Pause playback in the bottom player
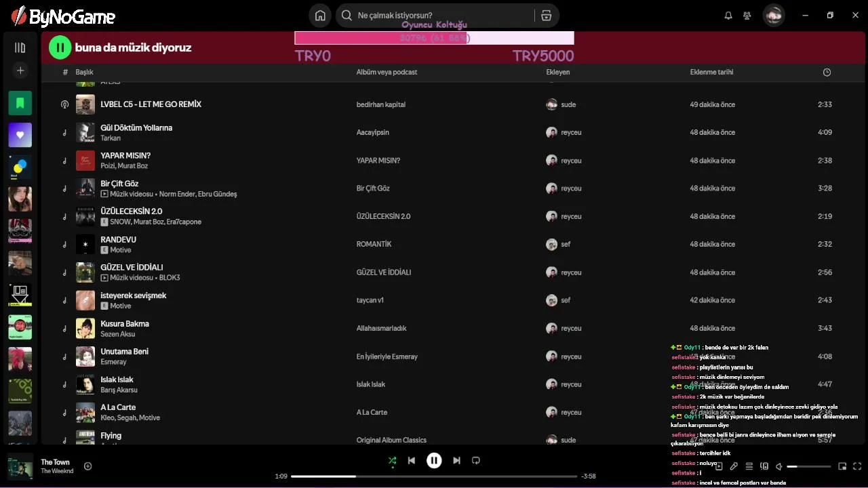The image size is (868, 488). (x=434, y=461)
